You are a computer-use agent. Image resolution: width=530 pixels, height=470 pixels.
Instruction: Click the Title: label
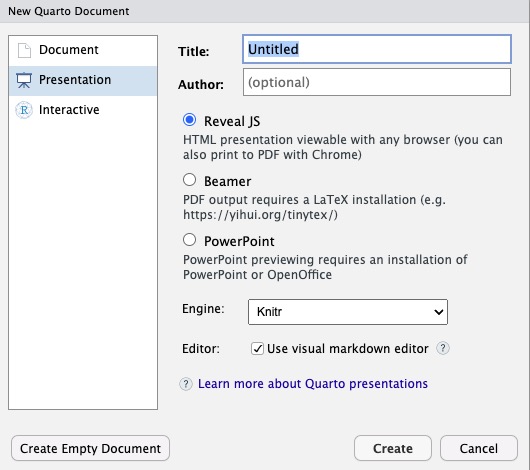pos(194,51)
